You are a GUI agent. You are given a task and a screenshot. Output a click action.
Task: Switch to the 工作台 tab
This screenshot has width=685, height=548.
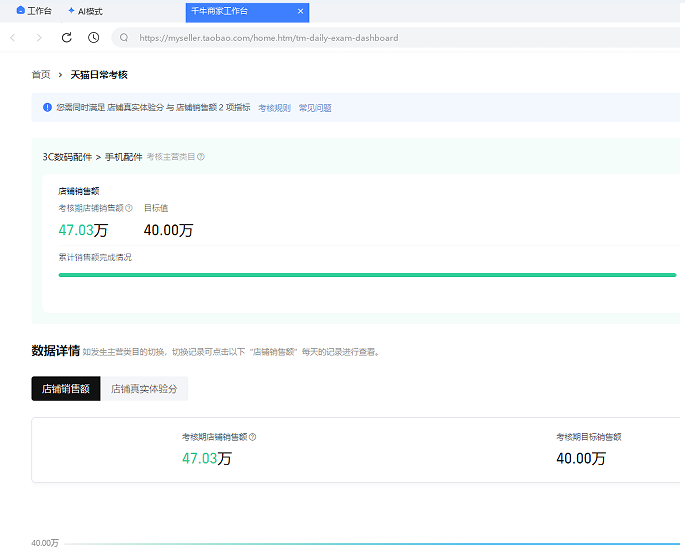(x=34, y=11)
